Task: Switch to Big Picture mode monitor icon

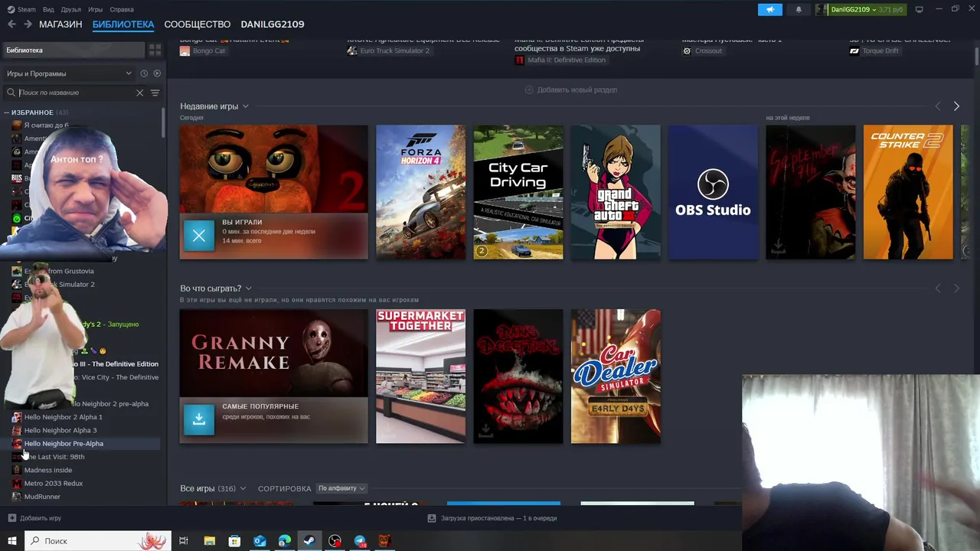Action: (x=920, y=9)
